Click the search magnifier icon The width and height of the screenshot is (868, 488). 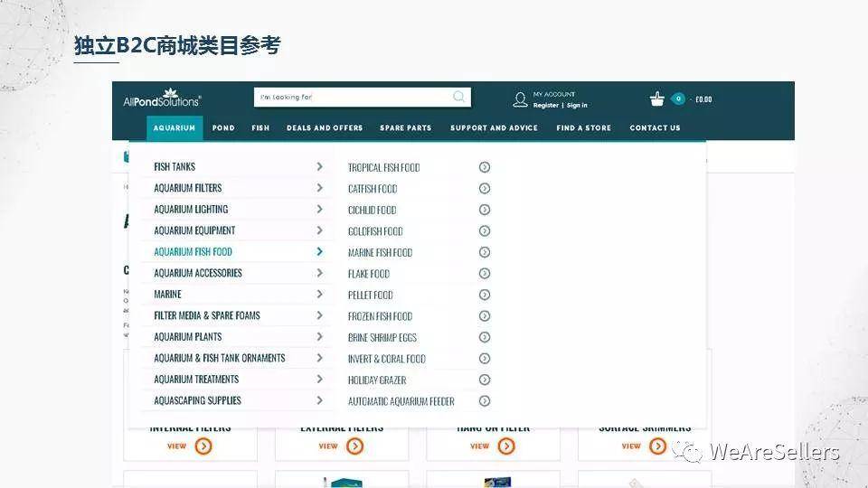459,97
